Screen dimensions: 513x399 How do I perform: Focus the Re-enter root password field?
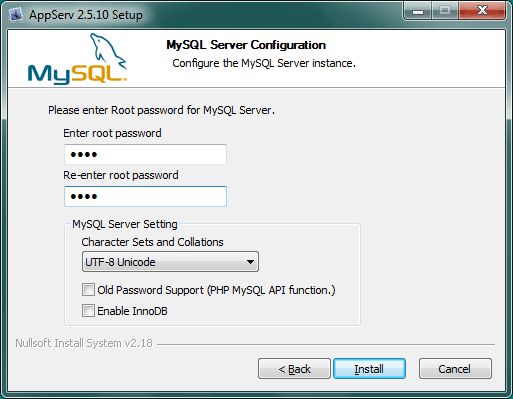[x=145, y=196]
